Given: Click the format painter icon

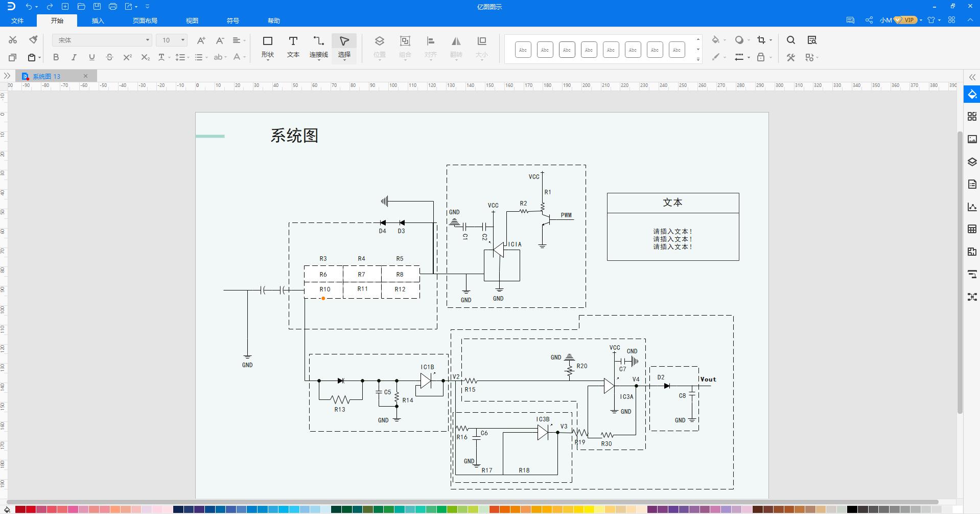Looking at the screenshot, I should [33, 39].
